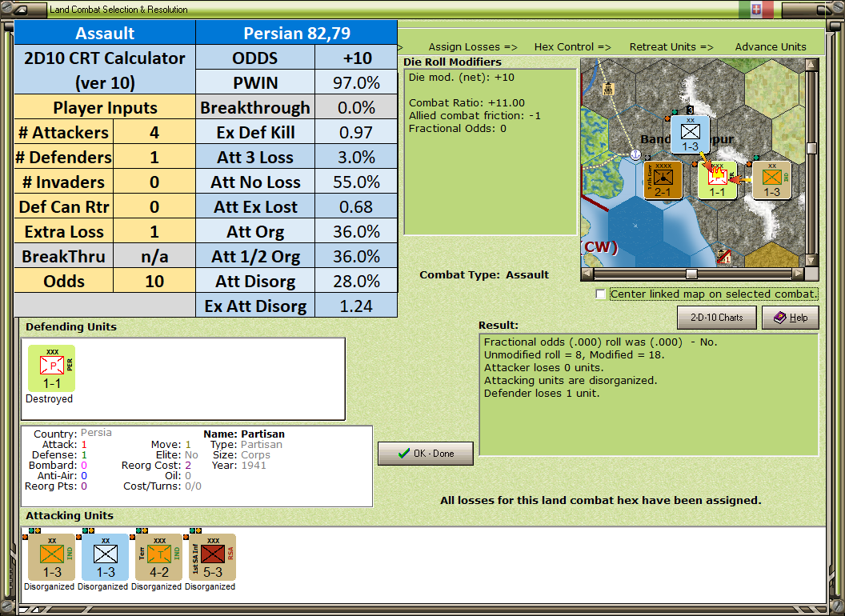The image size is (845, 616).
Task: Click the Ex Att Disorg 1.24 value
Action: (356, 306)
